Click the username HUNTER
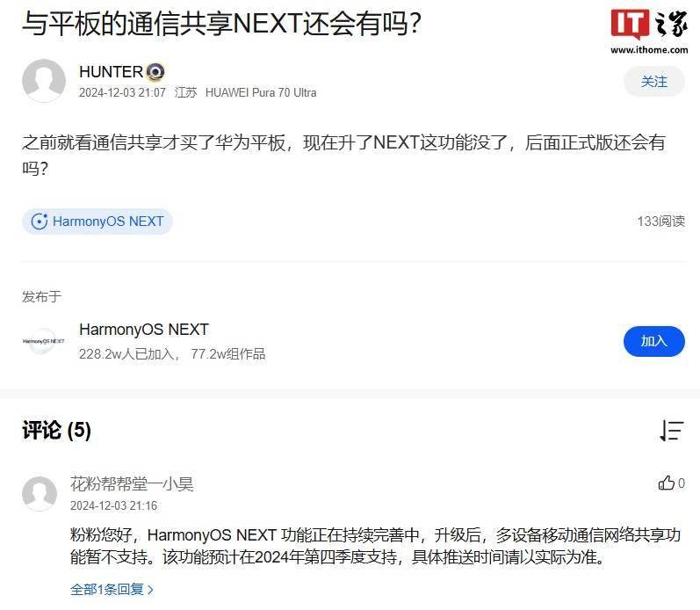This screenshot has height=610, width=700. (x=111, y=72)
